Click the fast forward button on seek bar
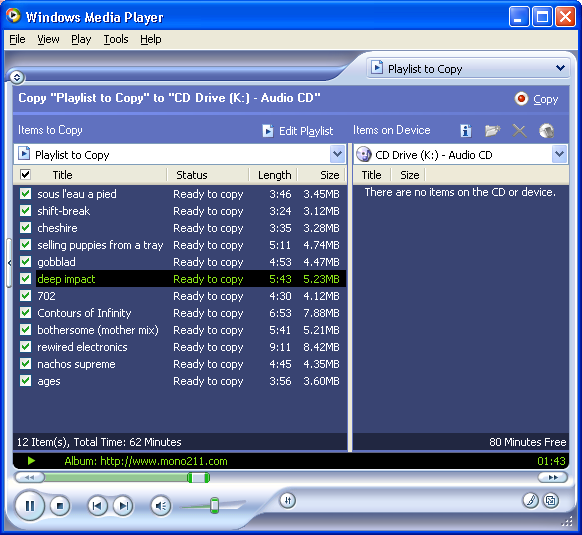Viewport: 582px width, 535px height. [553, 477]
